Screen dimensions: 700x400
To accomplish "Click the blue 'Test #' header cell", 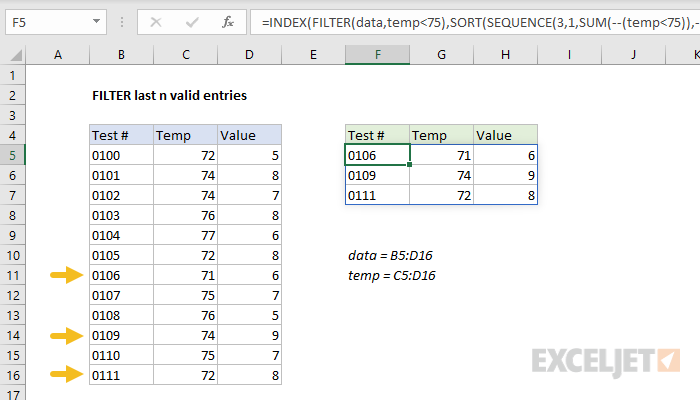I will pyautogui.click(x=121, y=135).
